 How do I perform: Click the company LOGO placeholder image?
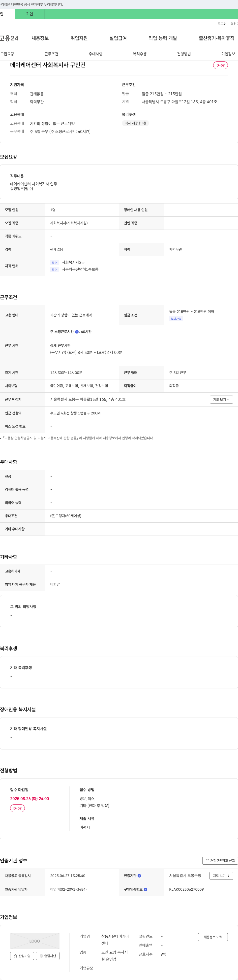pos(35,941)
